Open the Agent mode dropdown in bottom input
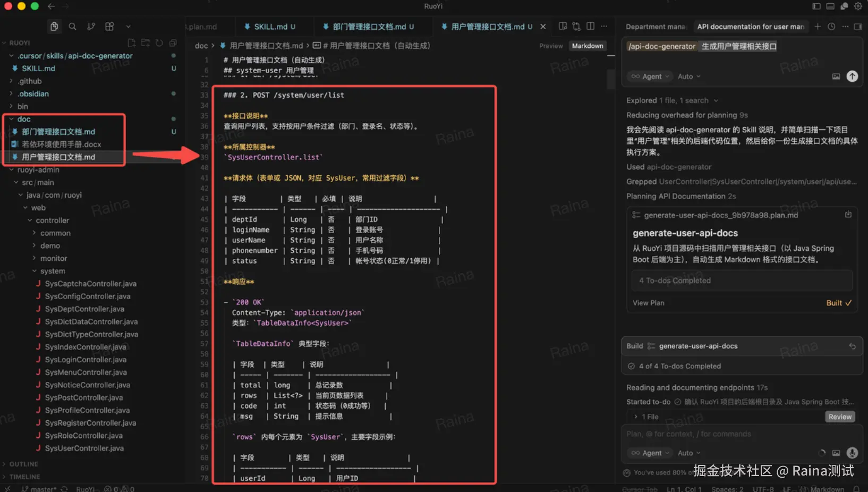 tap(651, 453)
